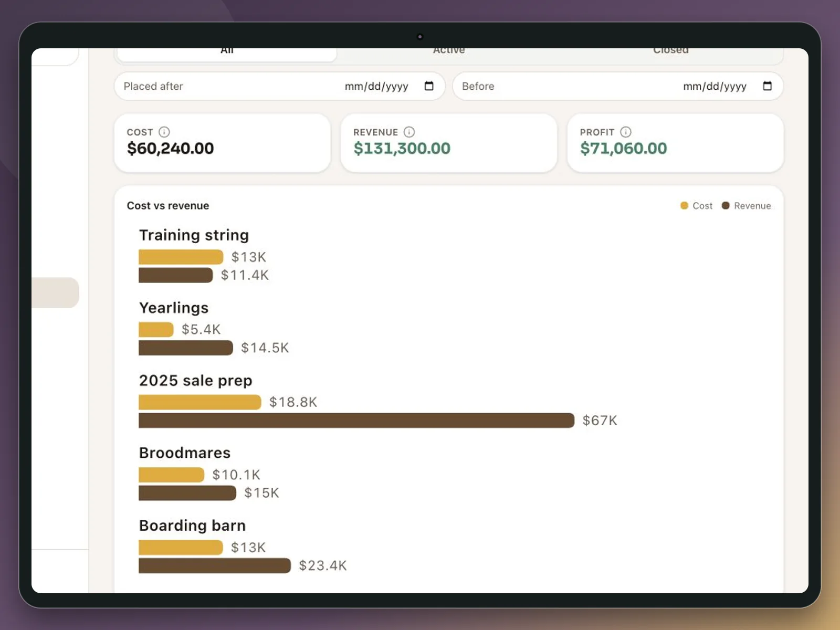Image resolution: width=840 pixels, height=630 pixels.
Task: Focus the Before date field
Action: pyautogui.click(x=618, y=86)
